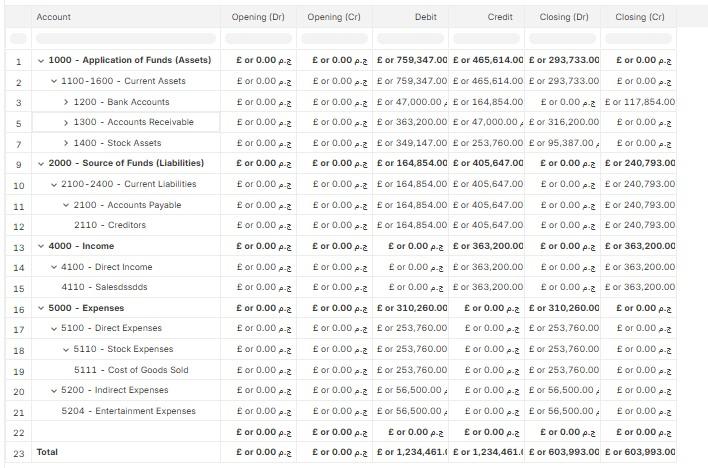
Task: Collapse the 5000 - Expenses section
Action: pos(41,308)
